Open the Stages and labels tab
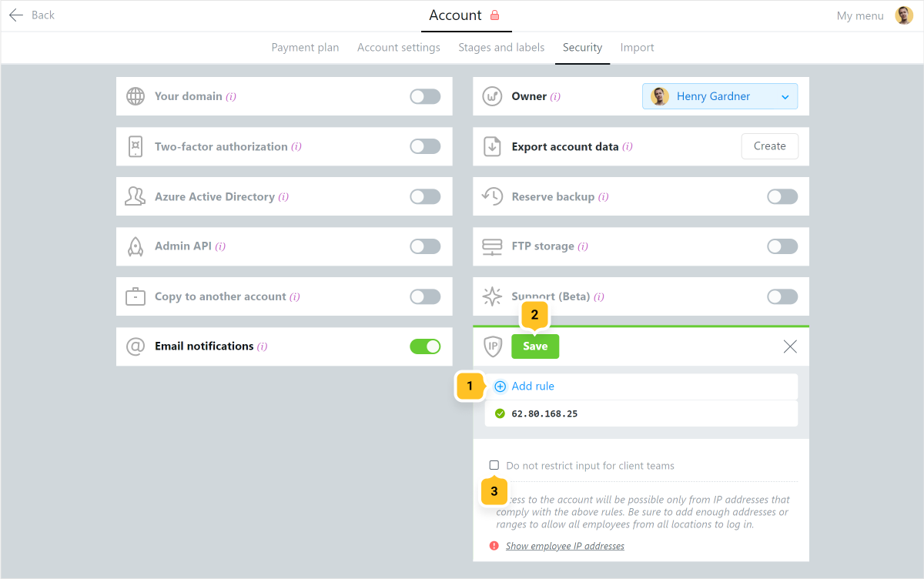The image size is (924, 579). point(501,48)
